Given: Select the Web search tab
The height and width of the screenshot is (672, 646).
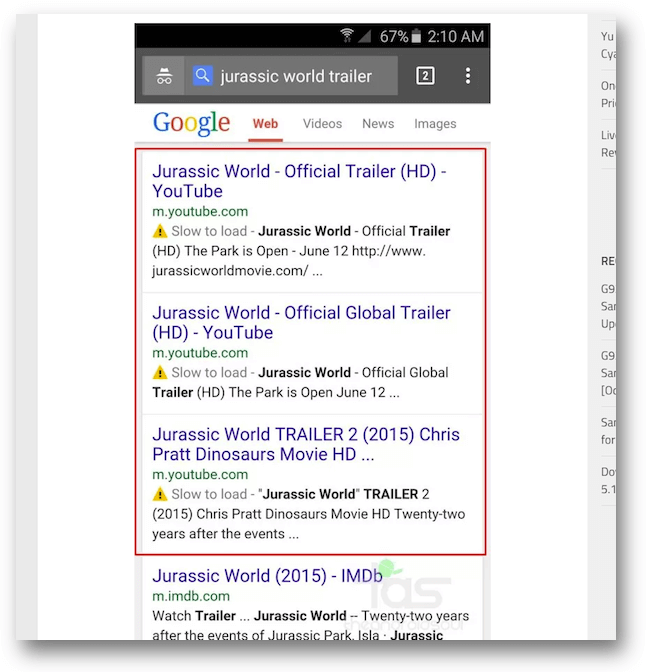Looking at the screenshot, I should tap(265, 124).
